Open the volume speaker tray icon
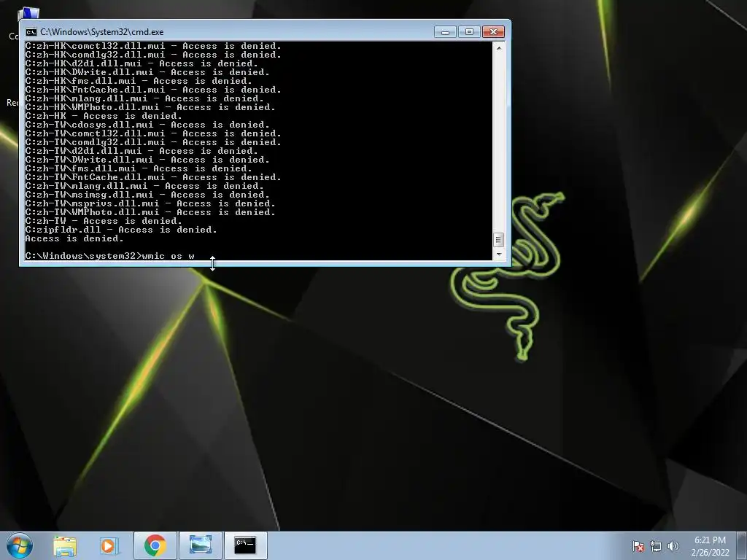The image size is (747, 560). point(673,546)
